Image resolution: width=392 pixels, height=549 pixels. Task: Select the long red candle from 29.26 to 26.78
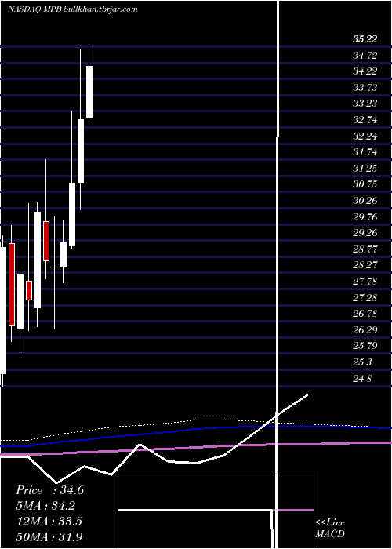pyautogui.click(x=12, y=285)
